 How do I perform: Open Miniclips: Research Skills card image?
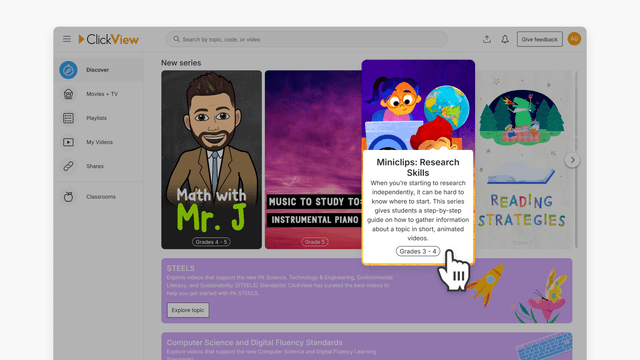tap(418, 105)
